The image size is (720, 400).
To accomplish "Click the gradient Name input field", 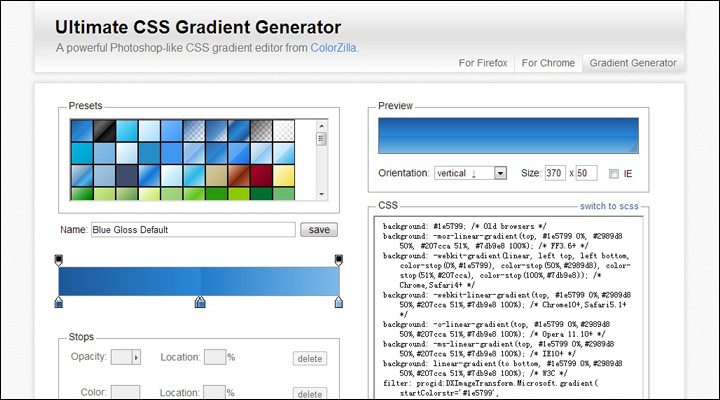I will click(x=192, y=230).
